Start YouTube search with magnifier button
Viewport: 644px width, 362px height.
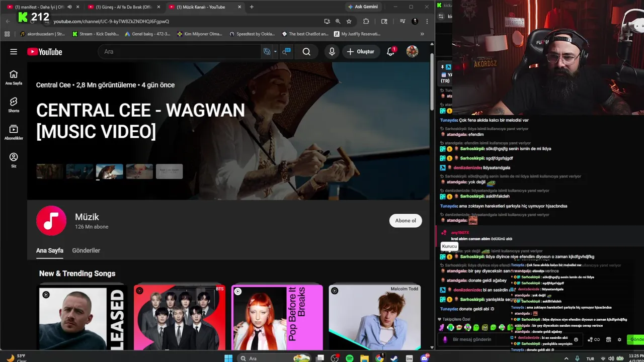coord(306,52)
